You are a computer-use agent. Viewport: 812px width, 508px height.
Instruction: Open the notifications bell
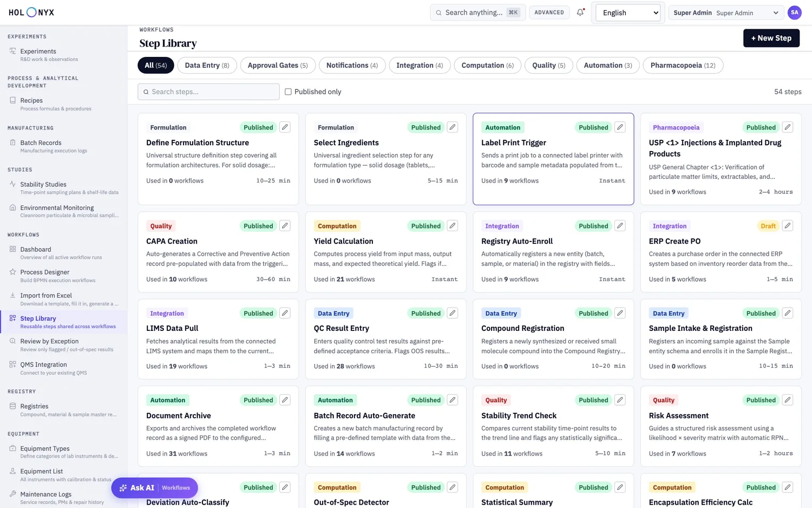[x=580, y=12]
